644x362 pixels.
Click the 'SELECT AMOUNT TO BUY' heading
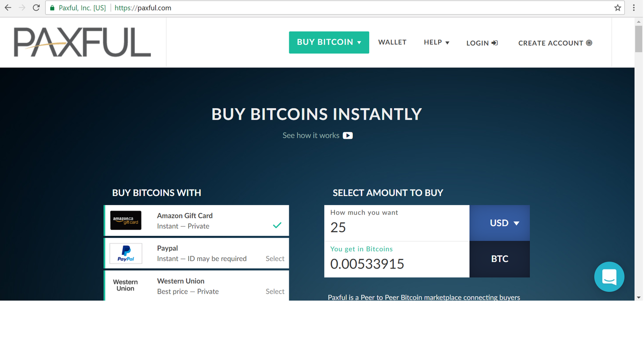388,193
